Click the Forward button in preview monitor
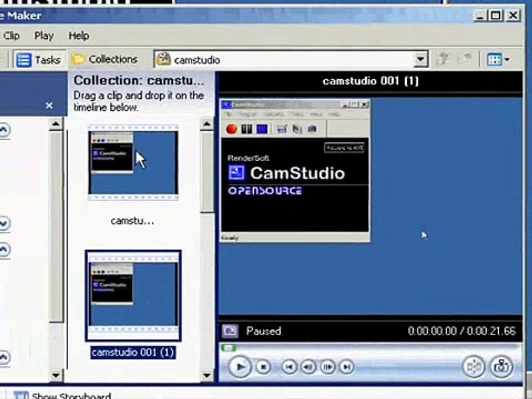Screen dimensions: 532x399 (x=346, y=367)
